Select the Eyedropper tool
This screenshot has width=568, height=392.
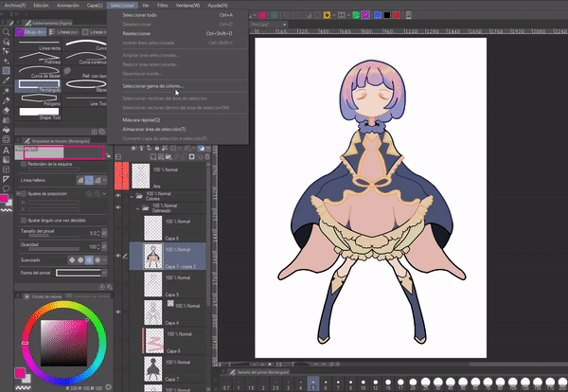6,80
